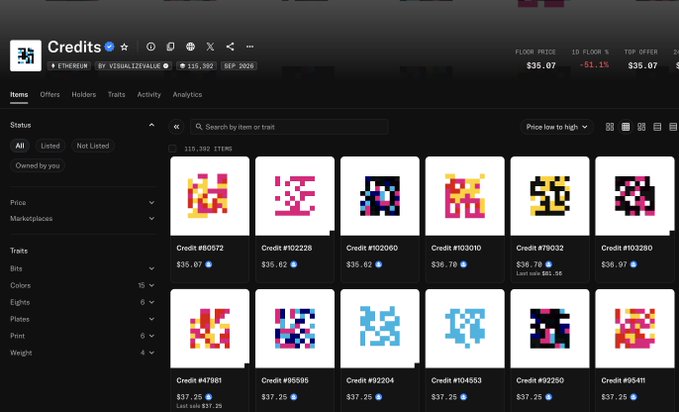Click the 115,392 items count tag
The height and width of the screenshot is (412, 679).
197,66
